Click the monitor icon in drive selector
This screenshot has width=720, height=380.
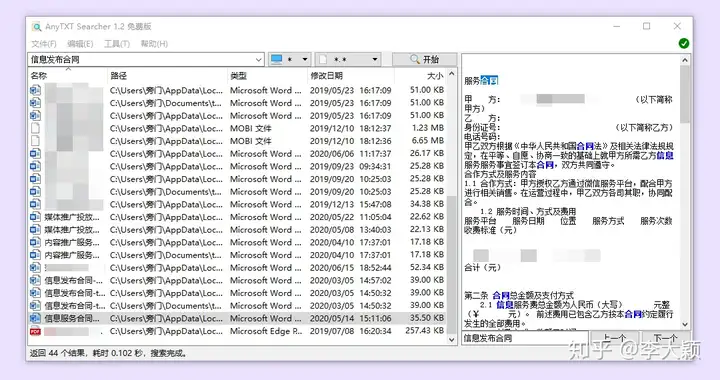(276, 60)
